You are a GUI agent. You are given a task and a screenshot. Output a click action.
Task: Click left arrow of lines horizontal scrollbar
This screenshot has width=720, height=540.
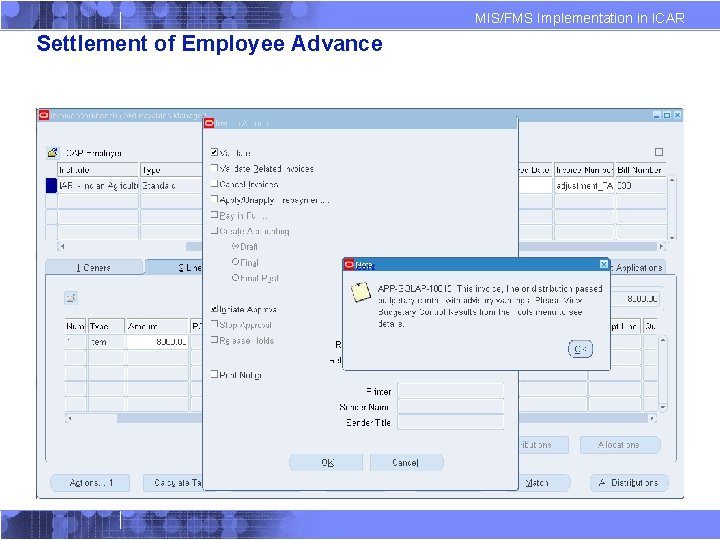[69, 418]
